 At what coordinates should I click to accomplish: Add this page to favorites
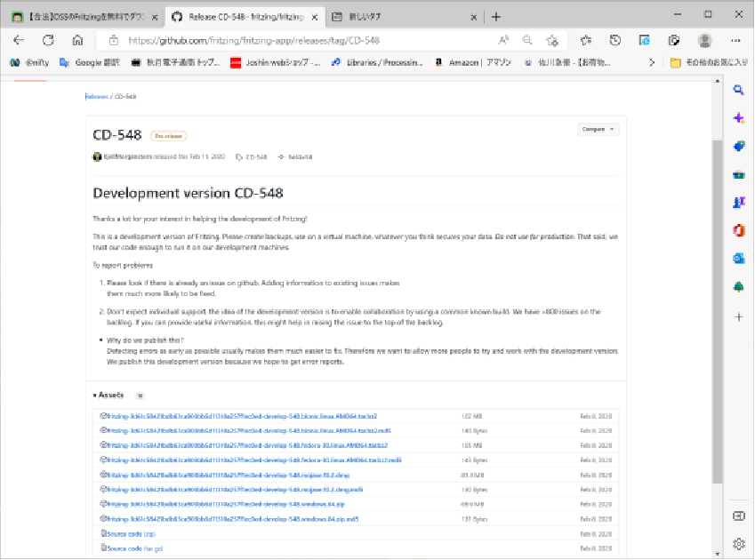point(552,40)
